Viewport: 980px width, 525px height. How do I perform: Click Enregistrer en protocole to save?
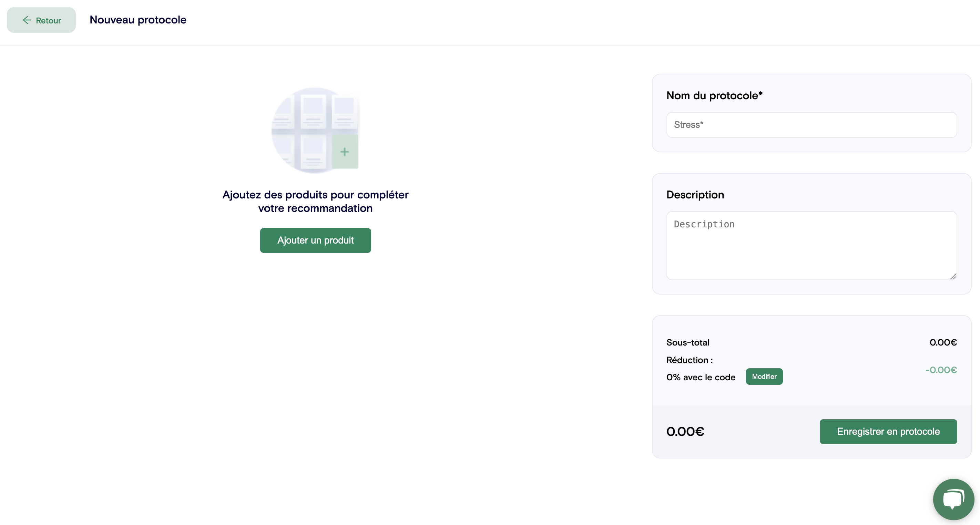pos(888,431)
